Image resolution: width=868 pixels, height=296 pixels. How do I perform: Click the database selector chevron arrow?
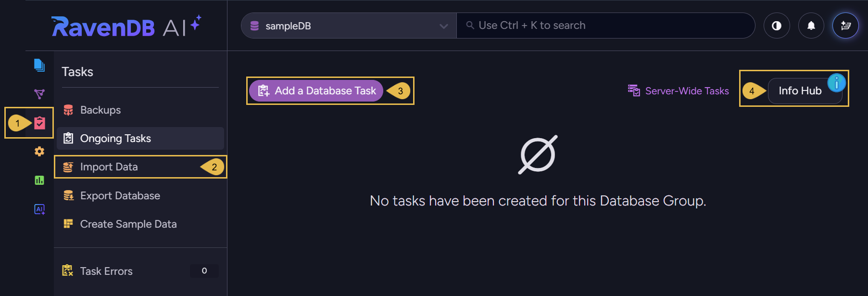point(443,26)
